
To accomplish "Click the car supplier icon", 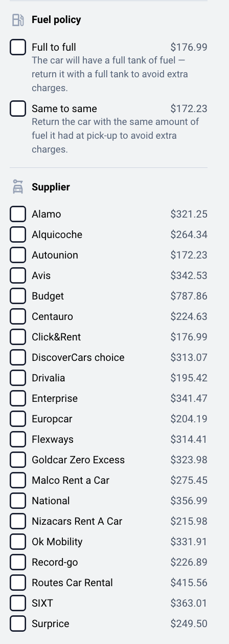I will pyautogui.click(x=18, y=187).
